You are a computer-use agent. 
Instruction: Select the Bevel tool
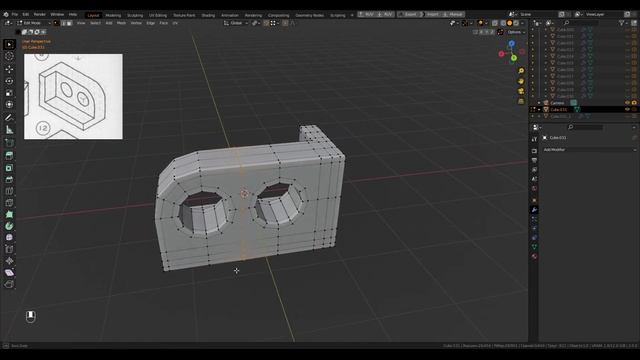coord(9,179)
